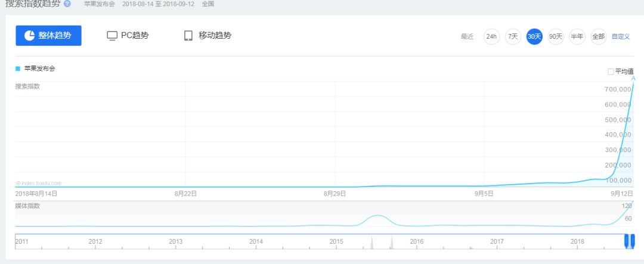Click the tablet icon of 移动趋势
This screenshot has height=264, width=644.
188,36
